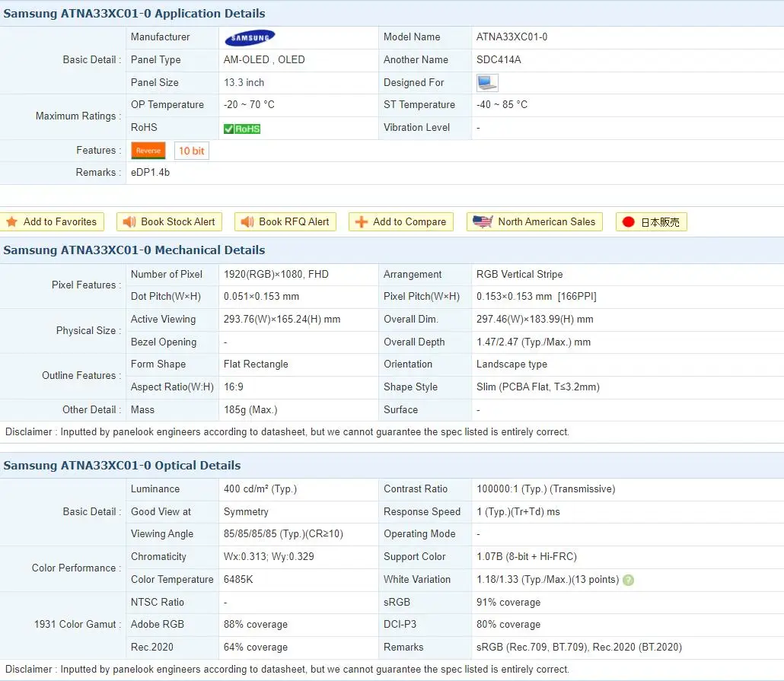Click the laptop Designed For icon
The height and width of the screenshot is (681, 784).
[x=487, y=82]
